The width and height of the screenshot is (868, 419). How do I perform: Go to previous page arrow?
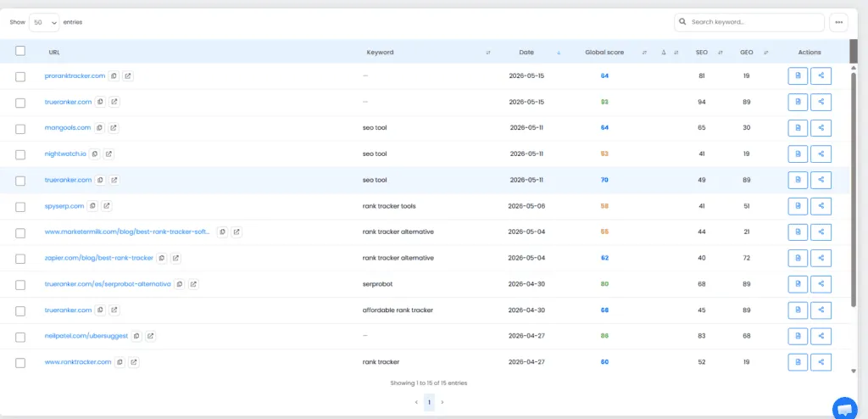tap(416, 402)
